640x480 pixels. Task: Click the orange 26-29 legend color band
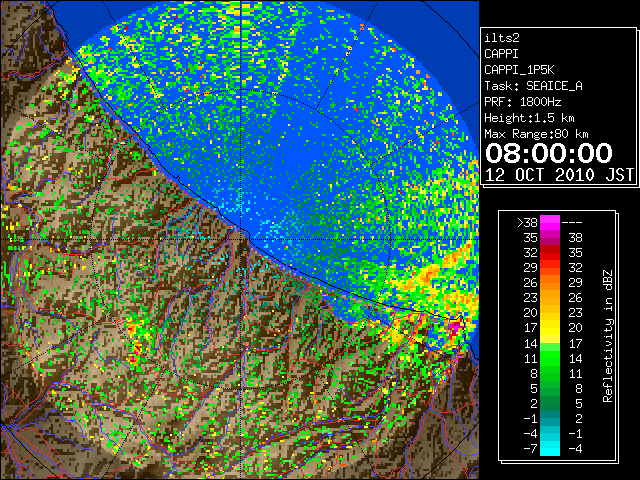(550, 282)
